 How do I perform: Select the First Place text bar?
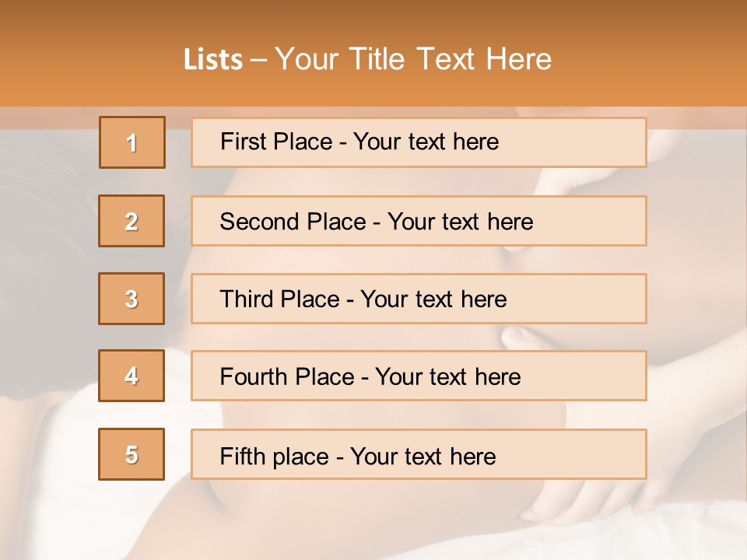pos(419,142)
